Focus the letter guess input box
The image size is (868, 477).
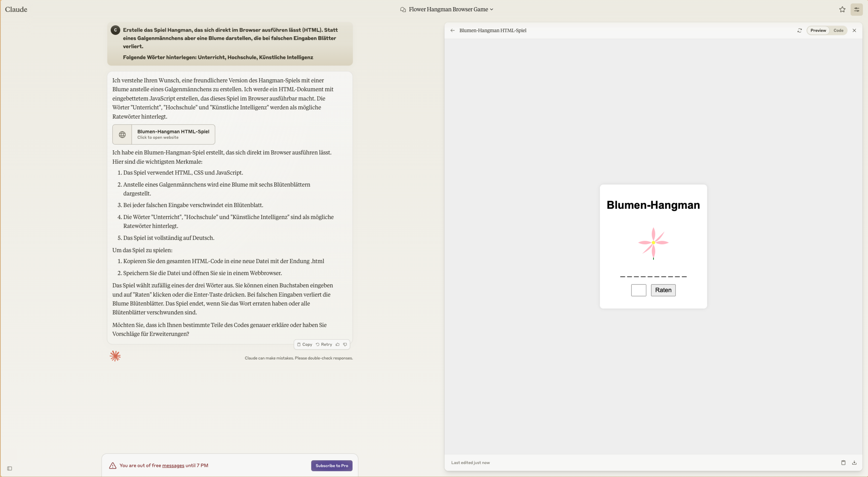click(x=638, y=290)
